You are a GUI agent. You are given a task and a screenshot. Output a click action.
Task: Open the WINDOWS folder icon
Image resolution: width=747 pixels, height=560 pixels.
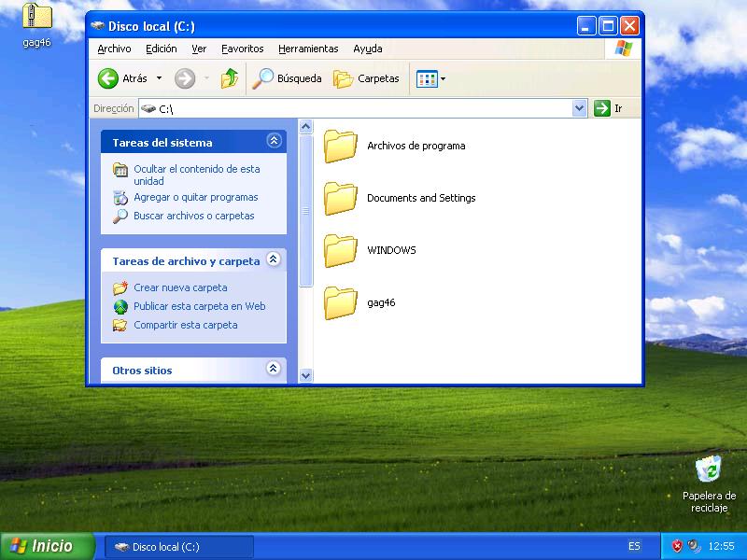pos(341,250)
